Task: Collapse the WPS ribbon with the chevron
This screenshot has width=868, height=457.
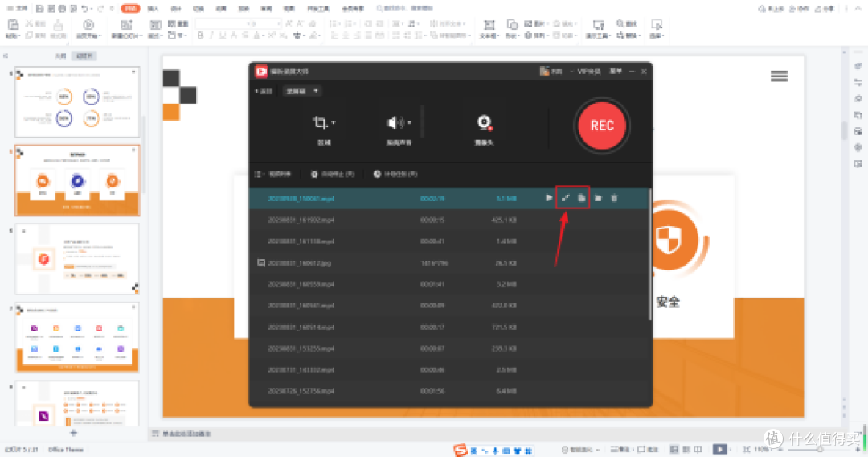Action: click(857, 9)
